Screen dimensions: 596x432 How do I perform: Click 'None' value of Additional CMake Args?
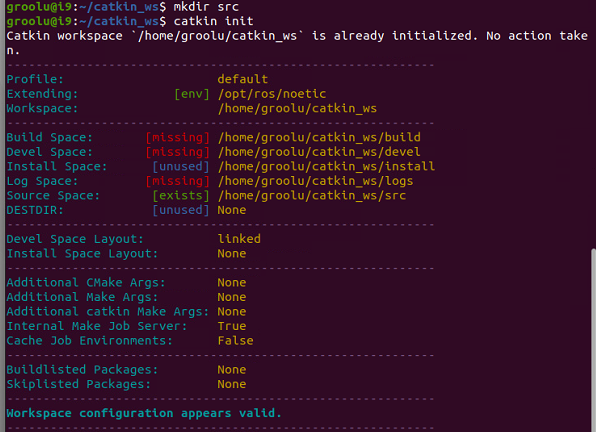(x=231, y=283)
